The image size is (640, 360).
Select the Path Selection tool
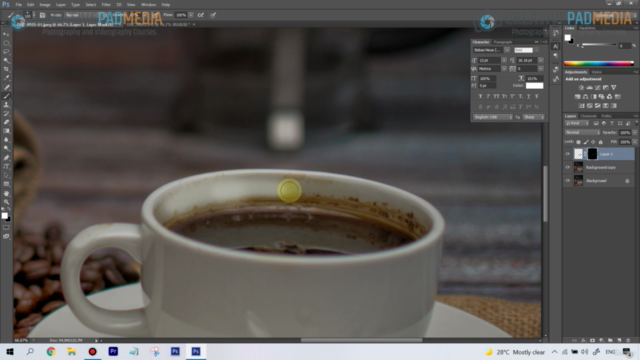point(6,176)
